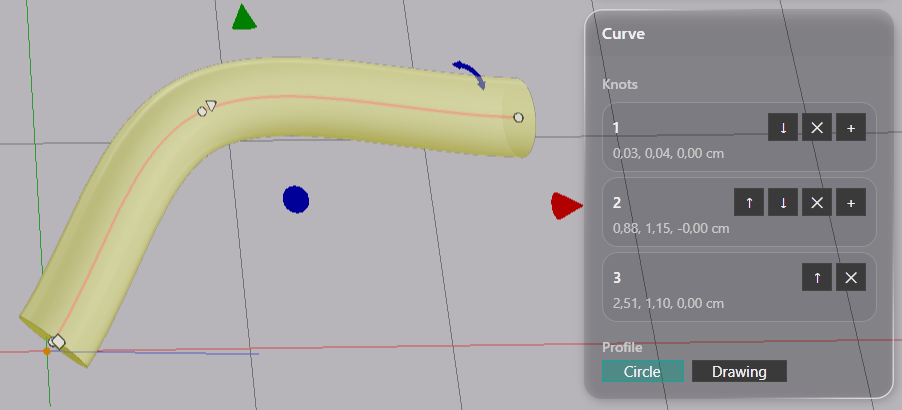Screen dimensions: 902x410
Task: Move knot 1 down in the list
Action: (783, 128)
